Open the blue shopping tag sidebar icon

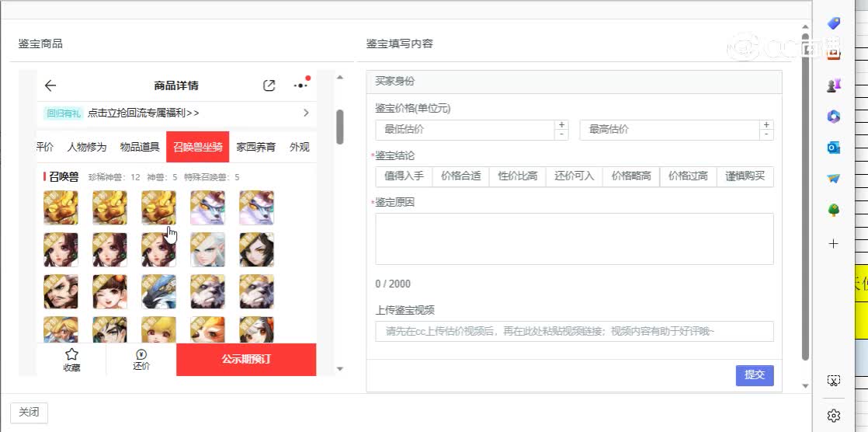(x=834, y=23)
